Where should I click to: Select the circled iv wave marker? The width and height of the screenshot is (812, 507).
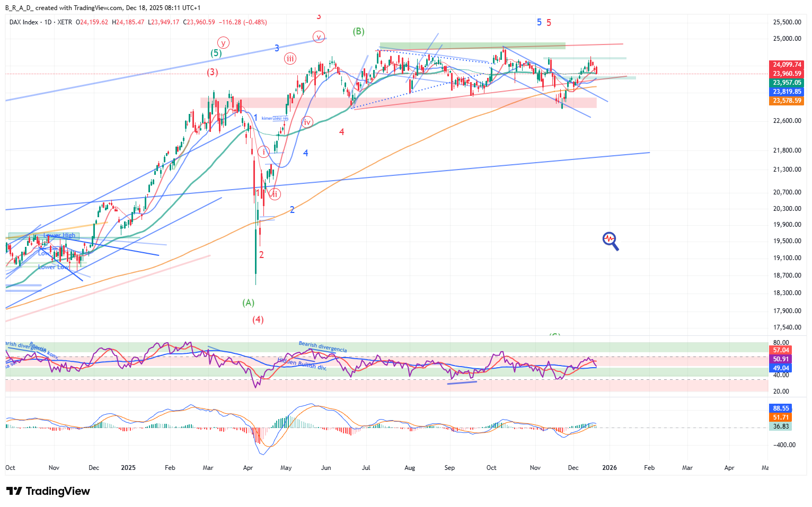click(307, 122)
